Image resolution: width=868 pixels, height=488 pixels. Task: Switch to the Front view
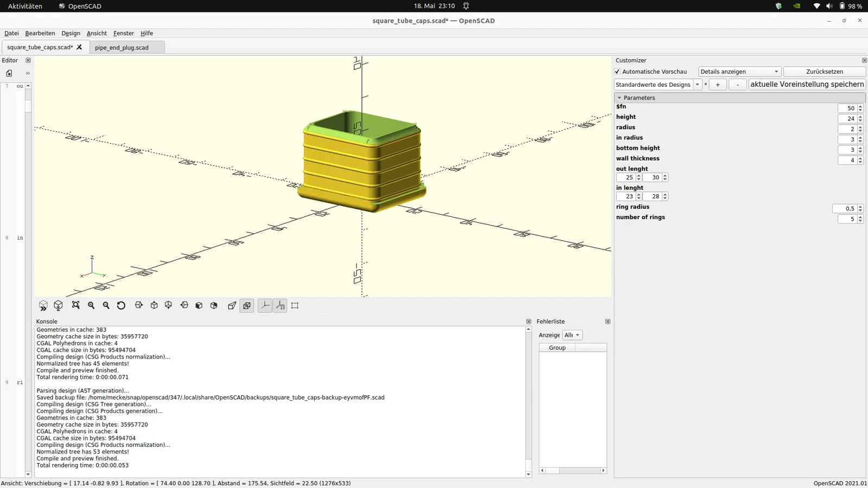(199, 306)
